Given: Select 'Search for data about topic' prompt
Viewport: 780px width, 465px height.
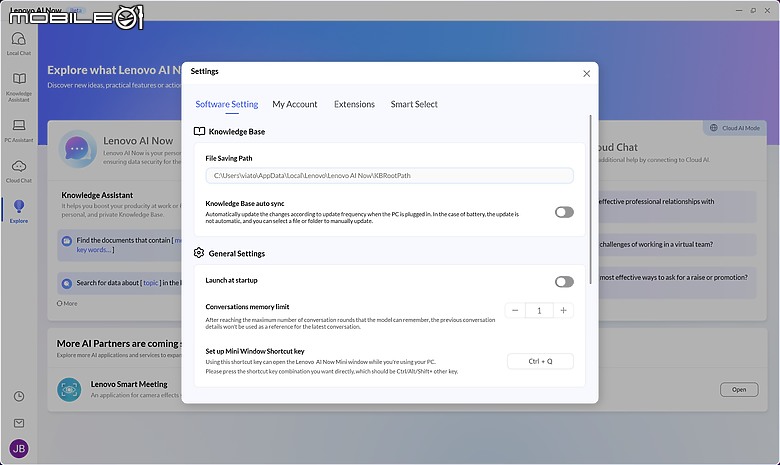Looking at the screenshot, I should 119,283.
